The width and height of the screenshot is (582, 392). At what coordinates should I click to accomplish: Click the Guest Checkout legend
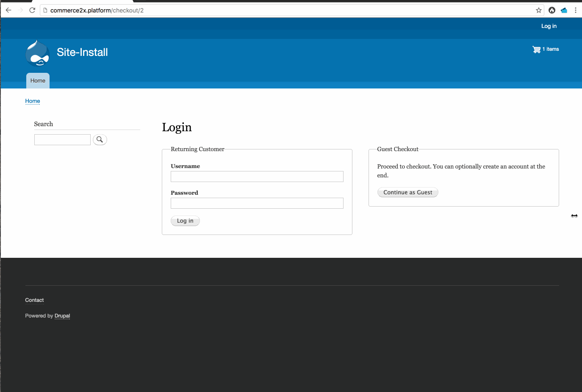point(398,149)
